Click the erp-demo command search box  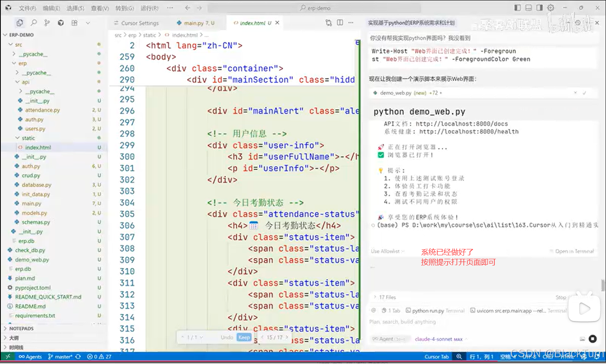pyautogui.click(x=314, y=7)
